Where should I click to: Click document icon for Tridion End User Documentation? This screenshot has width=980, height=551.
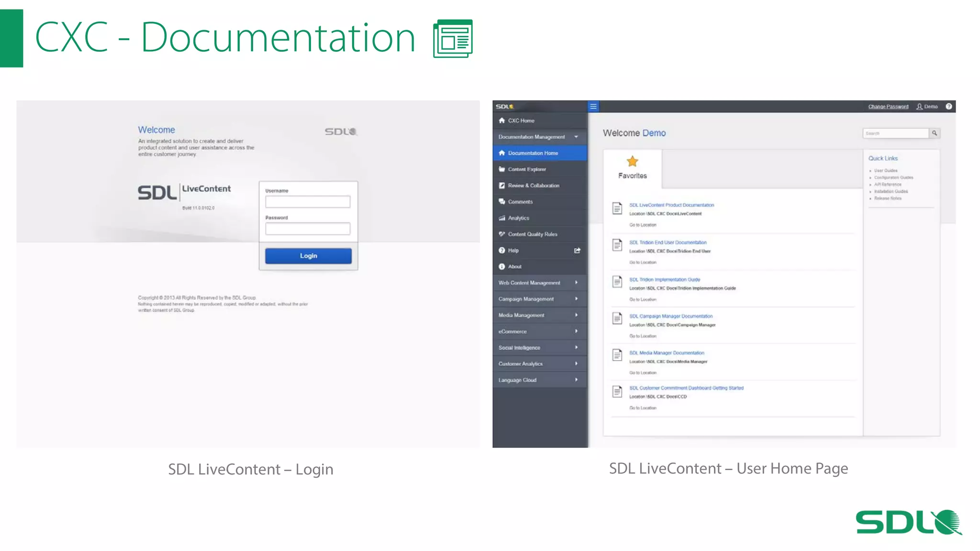[617, 245]
